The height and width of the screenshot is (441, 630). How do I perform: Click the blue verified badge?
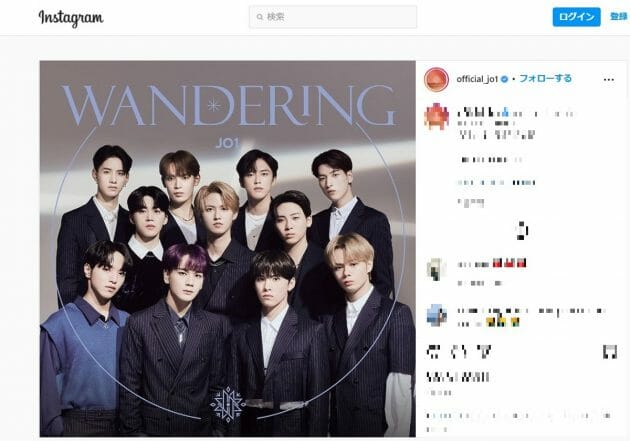504,79
